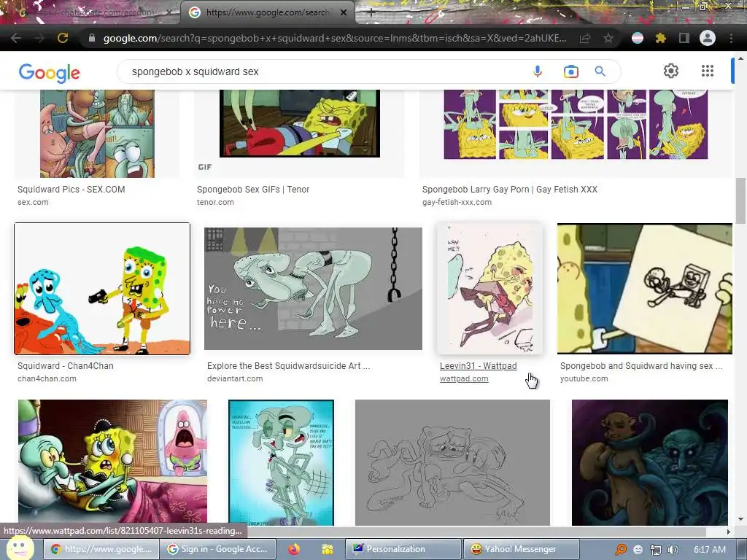
Task: Open the gay-fetish-xxx.com source link
Action: click(x=457, y=202)
